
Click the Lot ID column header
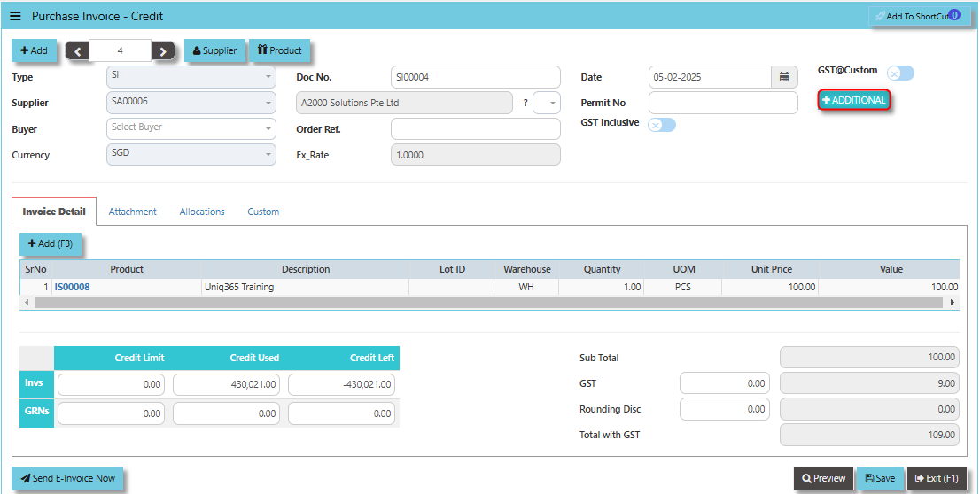pos(452,269)
